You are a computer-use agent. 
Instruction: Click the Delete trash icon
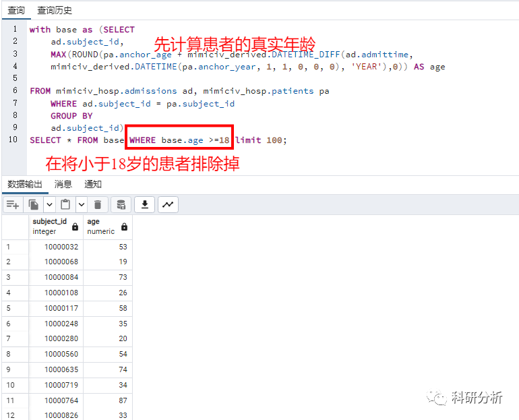[x=97, y=204]
